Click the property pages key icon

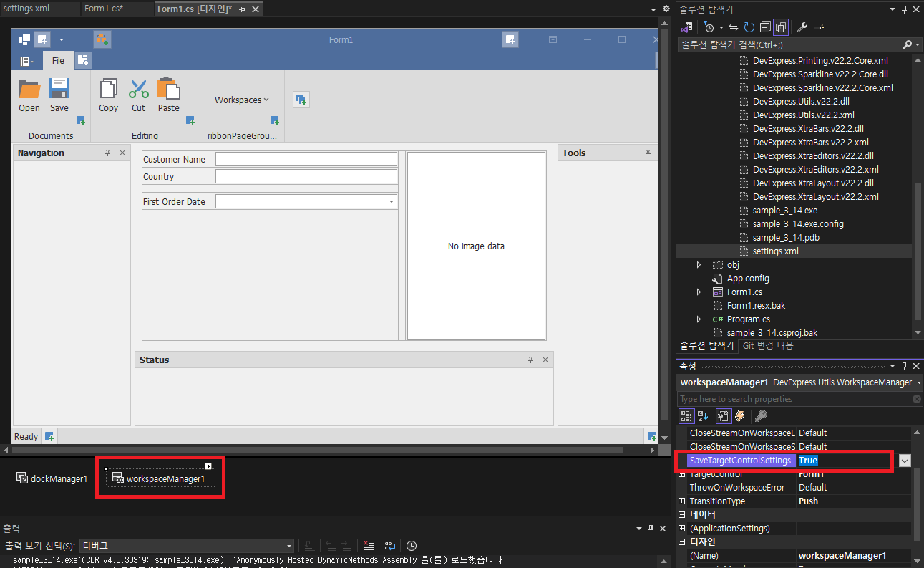click(761, 415)
